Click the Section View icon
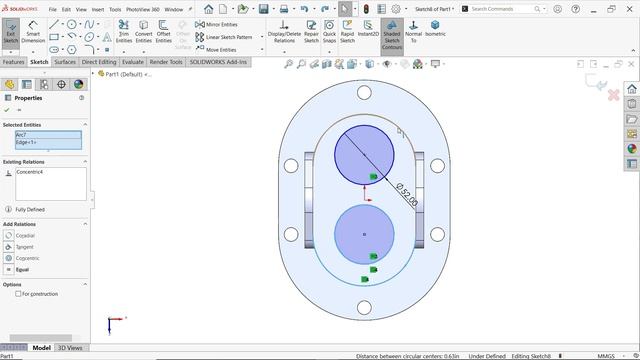 click(327, 64)
